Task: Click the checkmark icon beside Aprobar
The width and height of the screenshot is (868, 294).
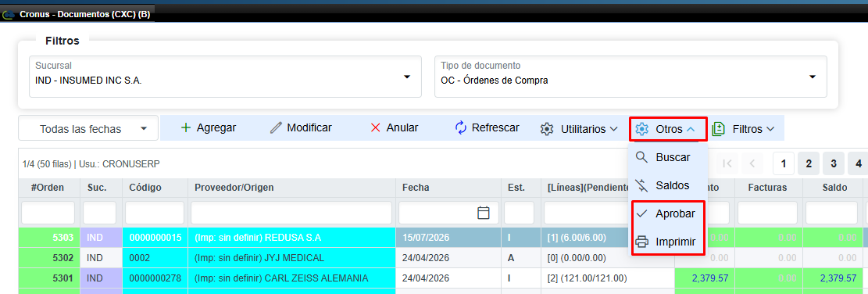Action: coord(641,213)
